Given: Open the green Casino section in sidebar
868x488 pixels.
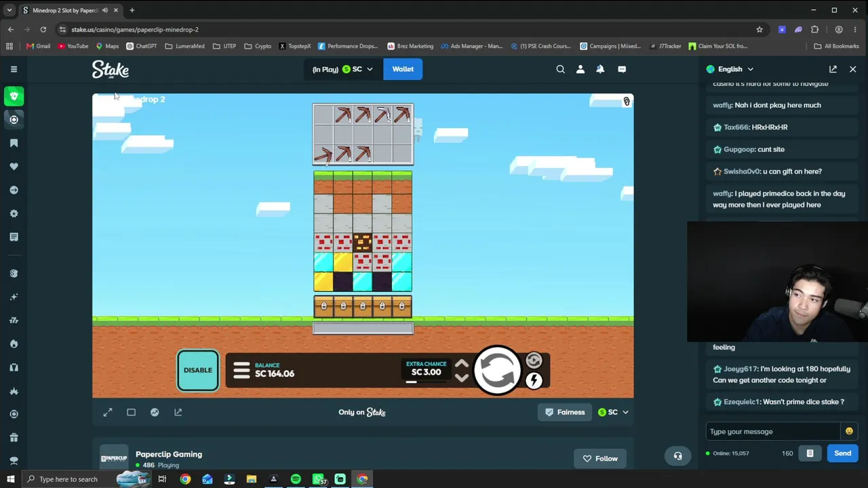Looking at the screenshot, I should pyautogui.click(x=14, y=96).
